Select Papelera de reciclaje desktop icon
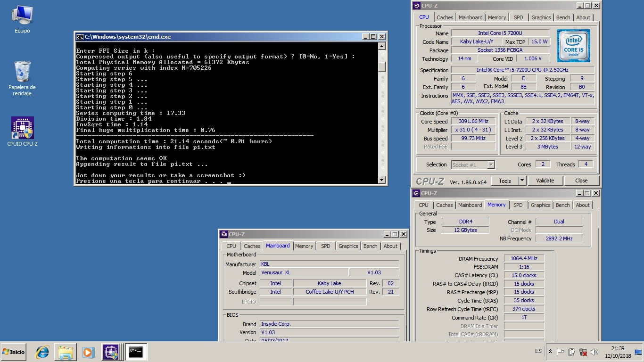This screenshot has height=362, width=644. [x=22, y=78]
